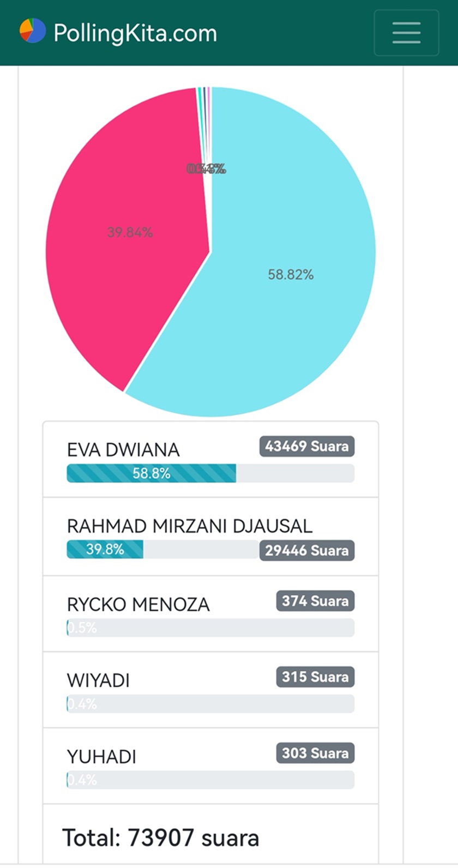Click the 303 Suara badge for YUHADI
This screenshot has height=868, width=458.
315,754
